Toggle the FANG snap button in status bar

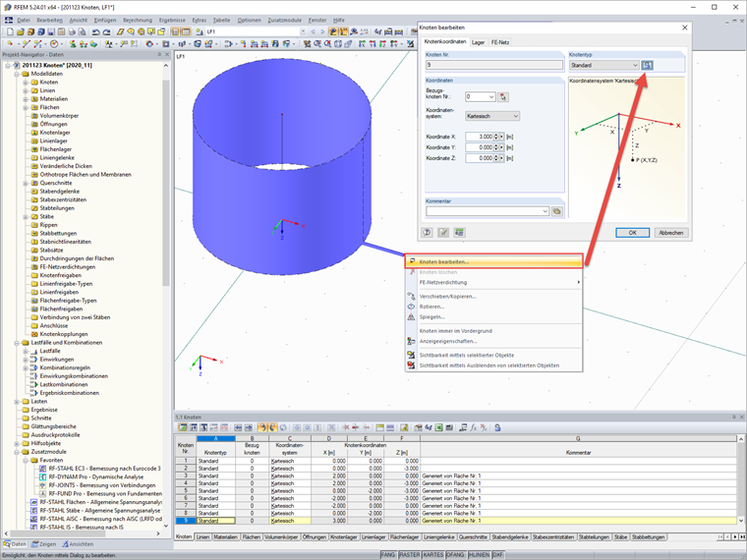point(388,555)
